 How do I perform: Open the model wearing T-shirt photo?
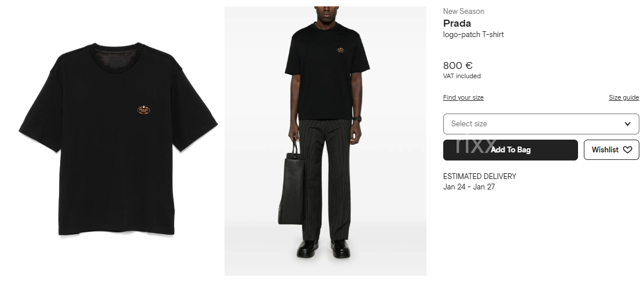(325, 141)
